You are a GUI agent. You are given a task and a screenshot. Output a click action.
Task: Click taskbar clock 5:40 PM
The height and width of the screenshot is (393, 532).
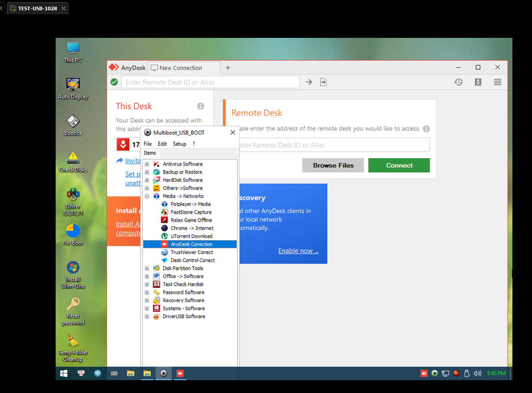coord(496,373)
